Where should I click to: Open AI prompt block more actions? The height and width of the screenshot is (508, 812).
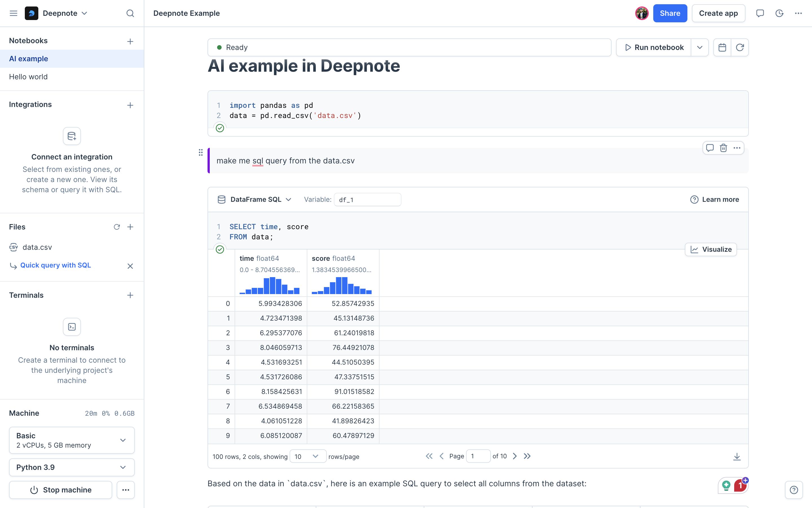[x=737, y=148]
